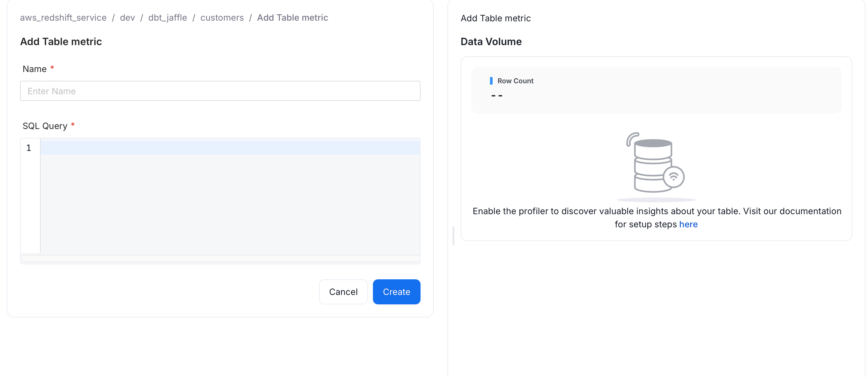This screenshot has width=868, height=377.
Task: Select line number 1 in editor gutter
Action: [28, 147]
